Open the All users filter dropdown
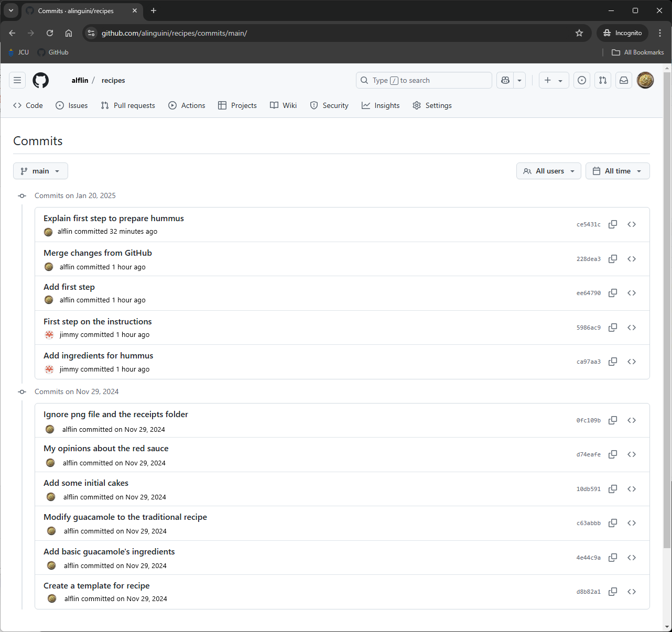Screen dimensions: 672x632 point(548,171)
